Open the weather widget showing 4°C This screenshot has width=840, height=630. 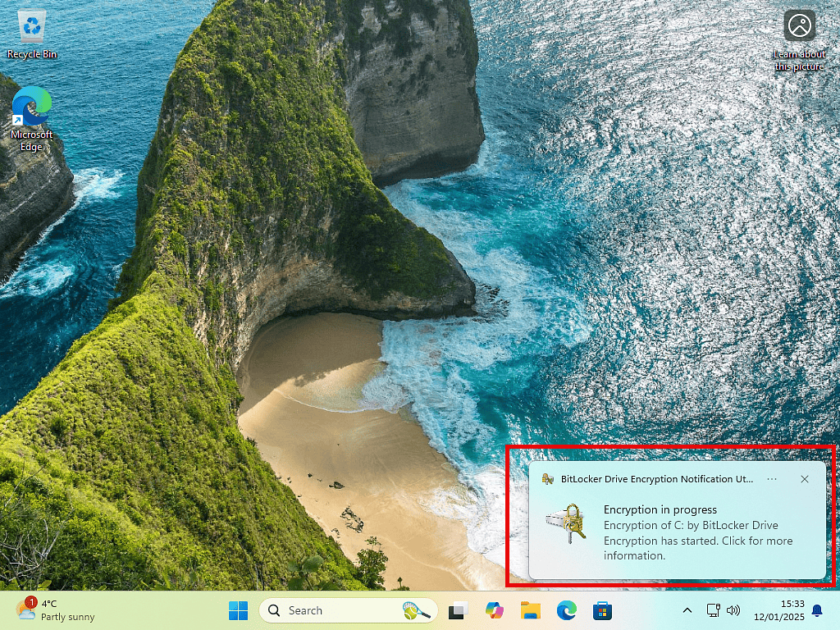56,610
